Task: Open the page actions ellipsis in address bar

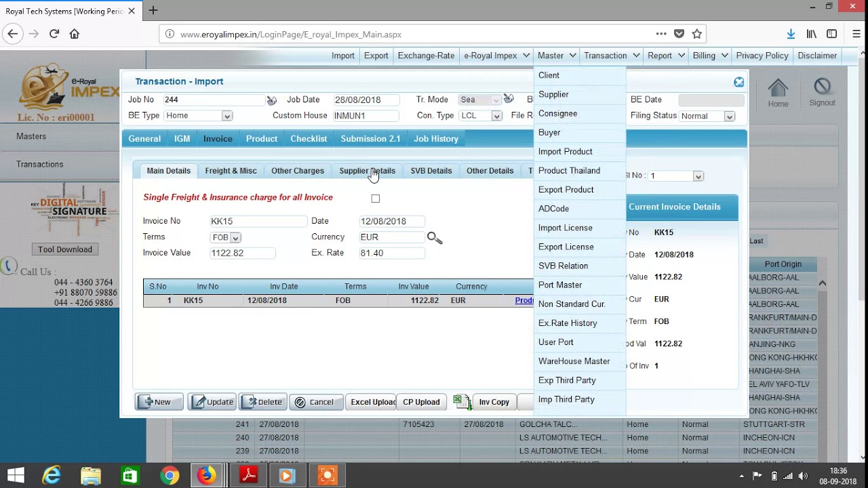Action: [x=661, y=34]
